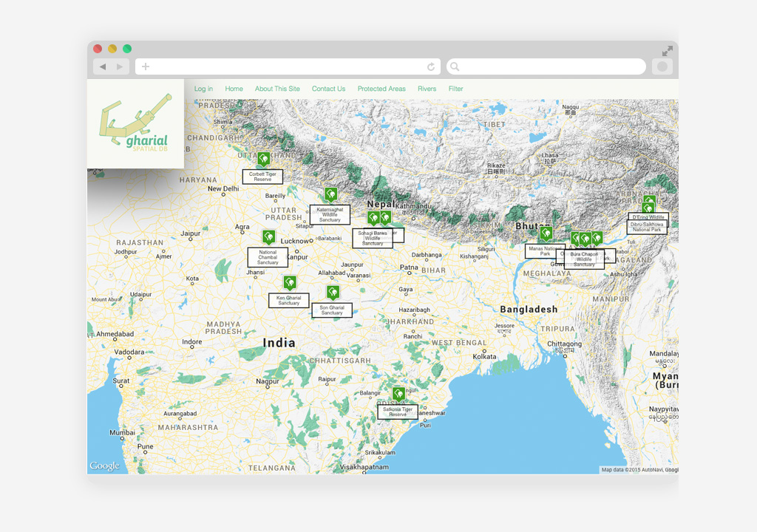
Task: Go to the Home page
Action: [234, 89]
